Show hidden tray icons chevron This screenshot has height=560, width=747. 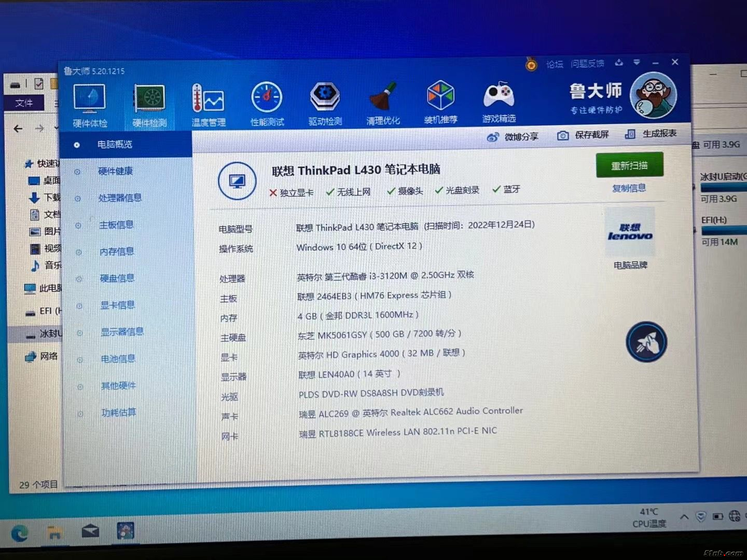pos(684,516)
